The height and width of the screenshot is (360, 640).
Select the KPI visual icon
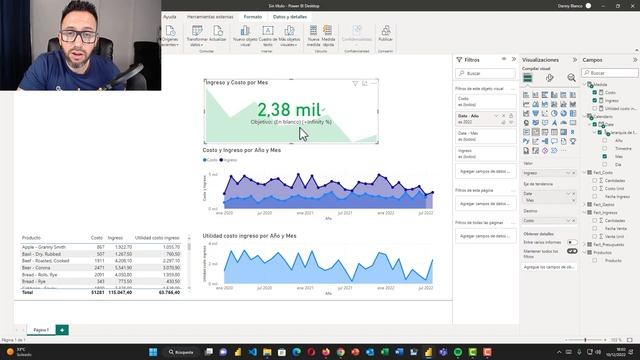click(536, 132)
